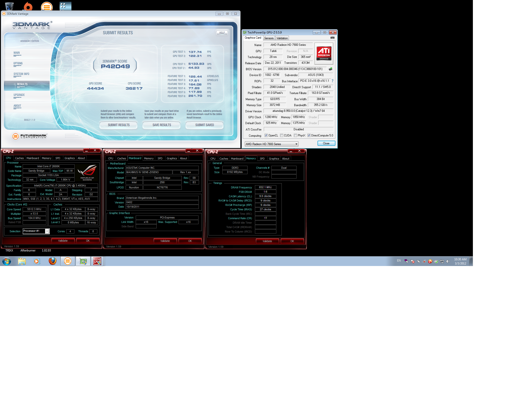Open the Windows Start menu
This screenshot has width=532, height=399.
(x=7, y=261)
